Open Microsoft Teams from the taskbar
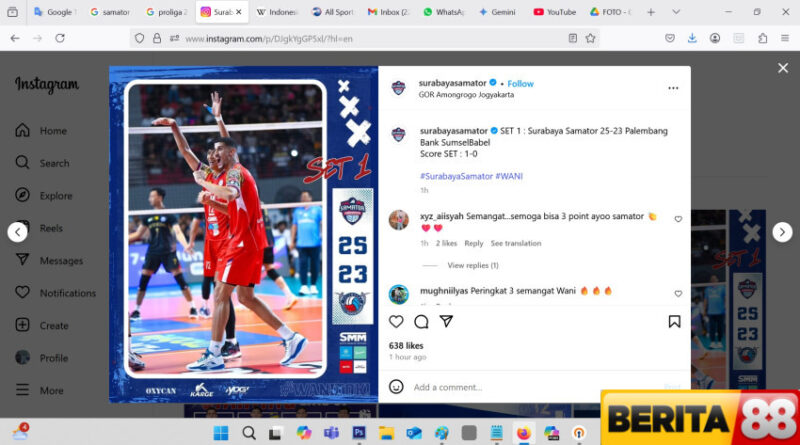This screenshot has height=445, width=800. point(331,433)
